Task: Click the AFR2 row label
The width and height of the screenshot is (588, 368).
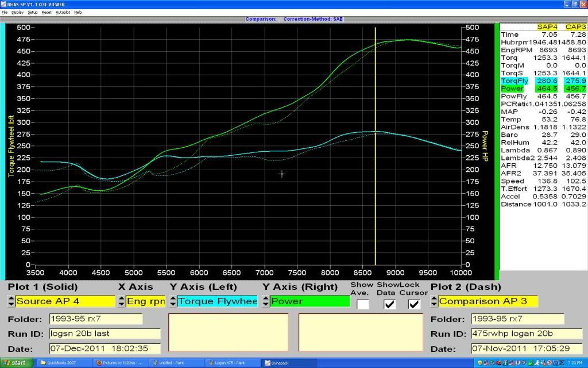Action: (510, 173)
